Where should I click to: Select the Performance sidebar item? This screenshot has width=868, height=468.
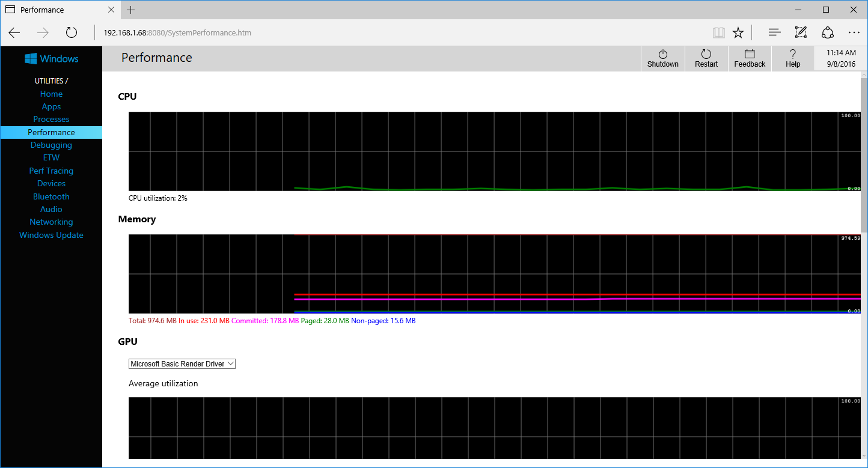[x=51, y=132]
